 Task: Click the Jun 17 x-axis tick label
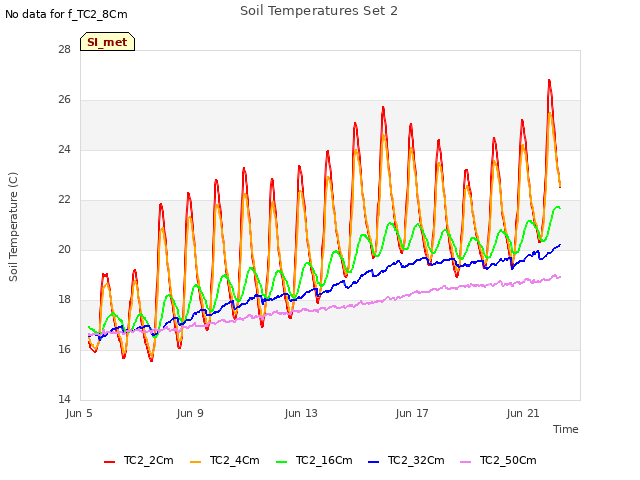coord(412,413)
